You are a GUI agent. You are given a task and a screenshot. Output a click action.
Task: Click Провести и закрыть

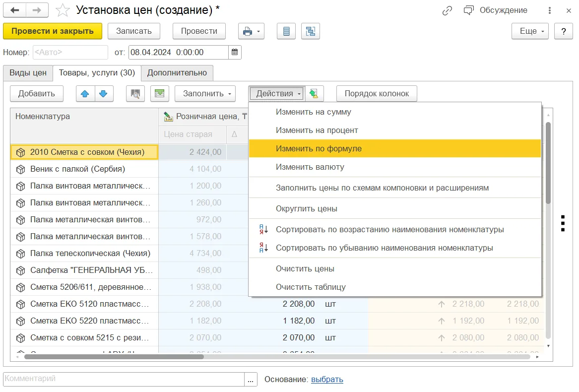(53, 31)
